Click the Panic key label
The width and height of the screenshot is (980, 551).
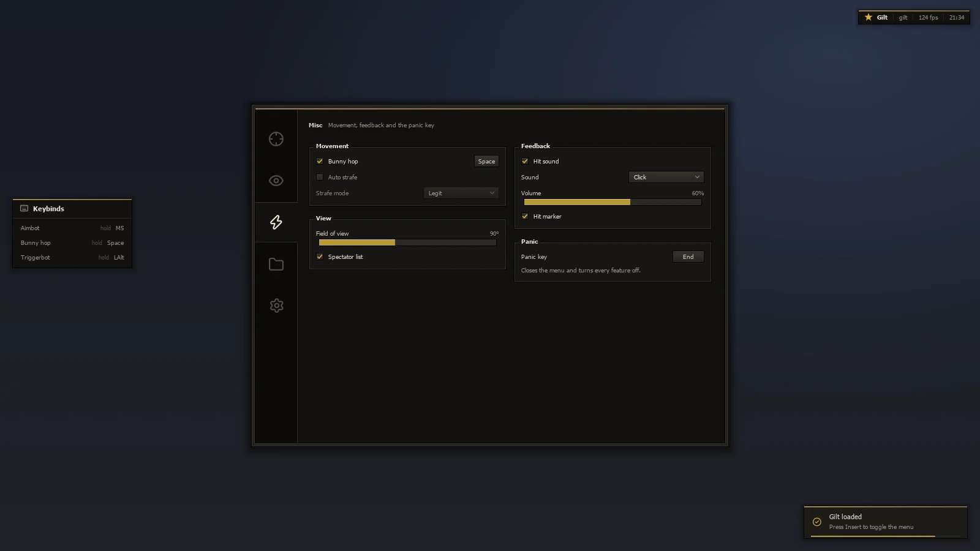tap(534, 257)
